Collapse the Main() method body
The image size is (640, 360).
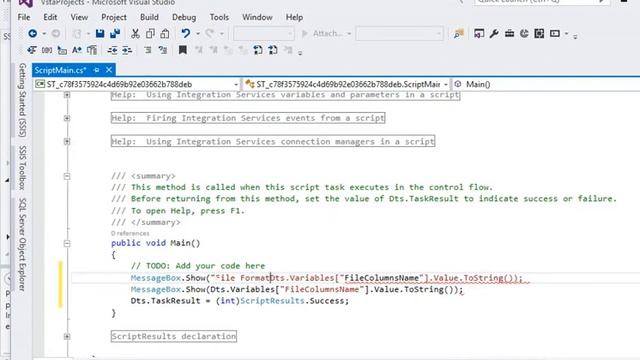click(67, 244)
